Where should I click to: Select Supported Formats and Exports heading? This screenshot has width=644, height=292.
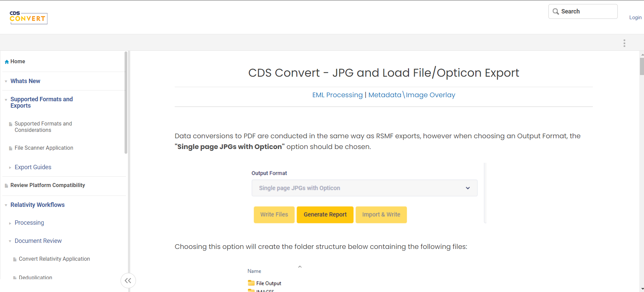(x=41, y=102)
